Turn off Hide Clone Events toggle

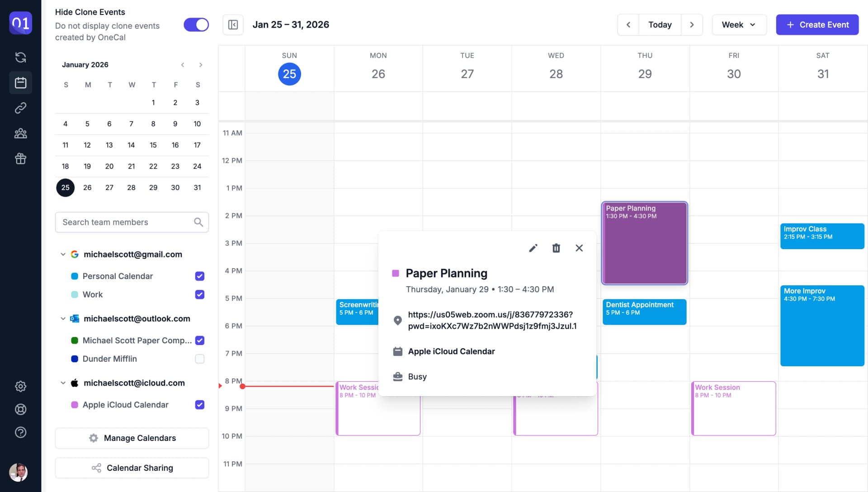click(x=196, y=25)
